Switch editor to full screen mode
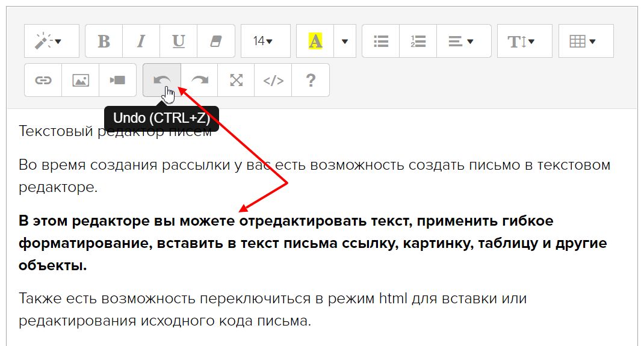644x346 pixels. (237, 80)
